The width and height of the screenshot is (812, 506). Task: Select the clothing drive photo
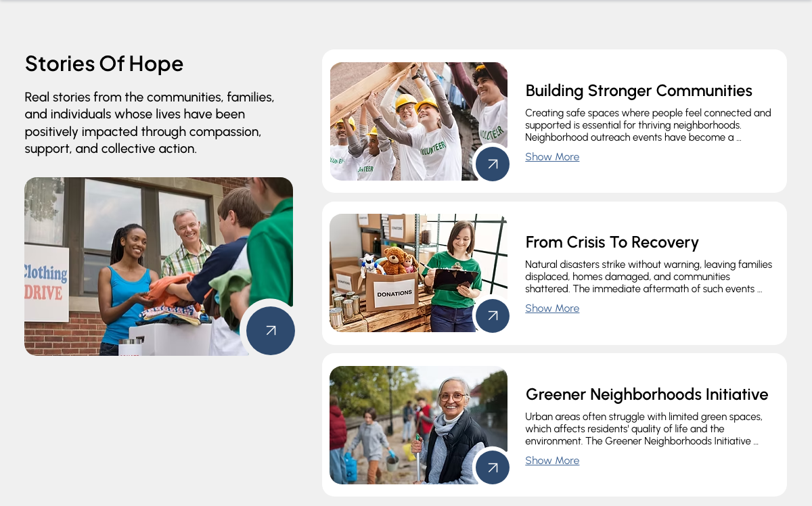[158, 267]
